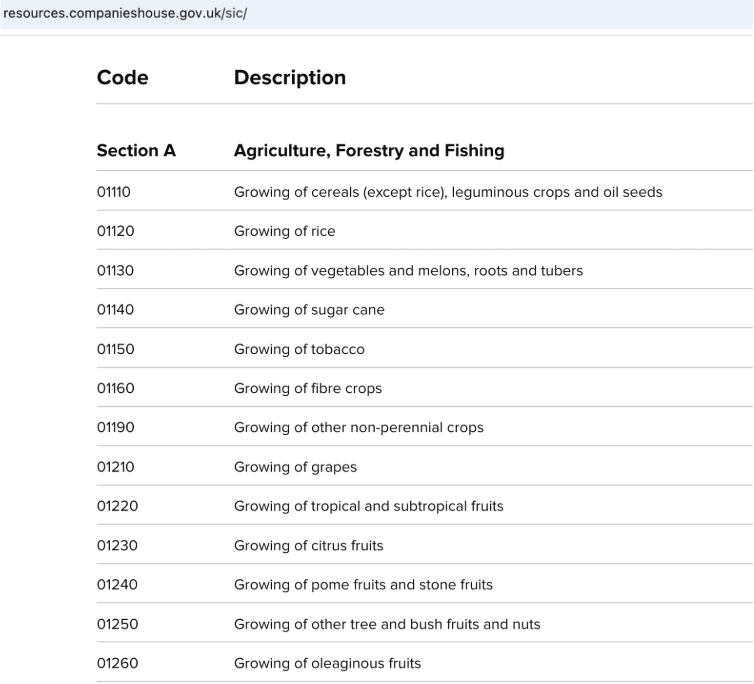
Task: Click Growing of oleaginous fruits description
Action: 327,663
